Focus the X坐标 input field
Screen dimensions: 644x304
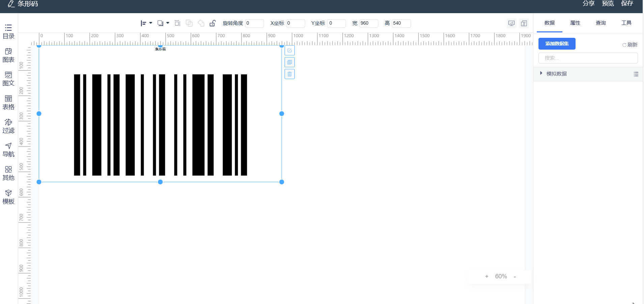coord(295,23)
